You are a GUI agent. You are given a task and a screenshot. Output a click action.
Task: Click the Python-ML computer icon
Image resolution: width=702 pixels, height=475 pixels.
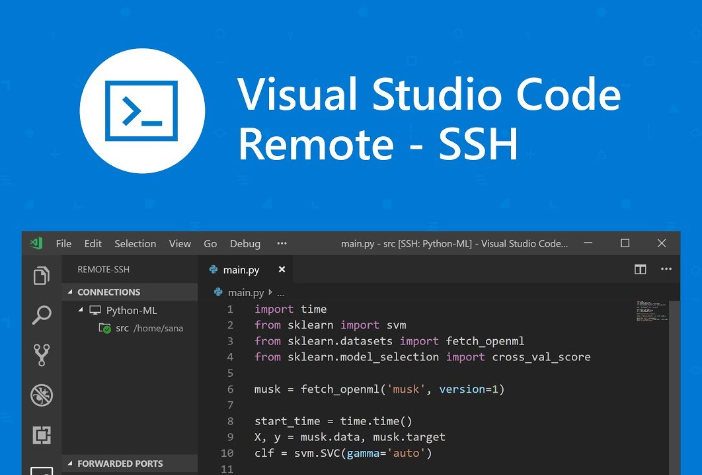pyautogui.click(x=95, y=310)
